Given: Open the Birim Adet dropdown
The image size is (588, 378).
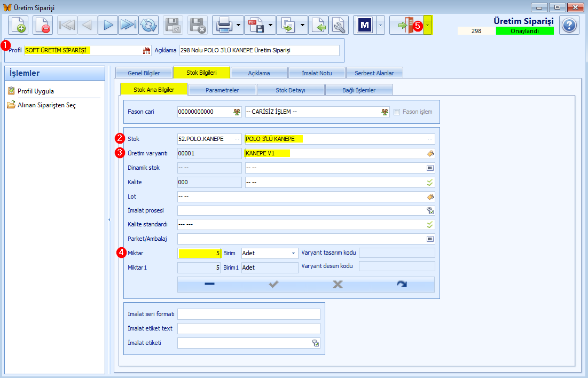Looking at the screenshot, I should coord(270,253).
